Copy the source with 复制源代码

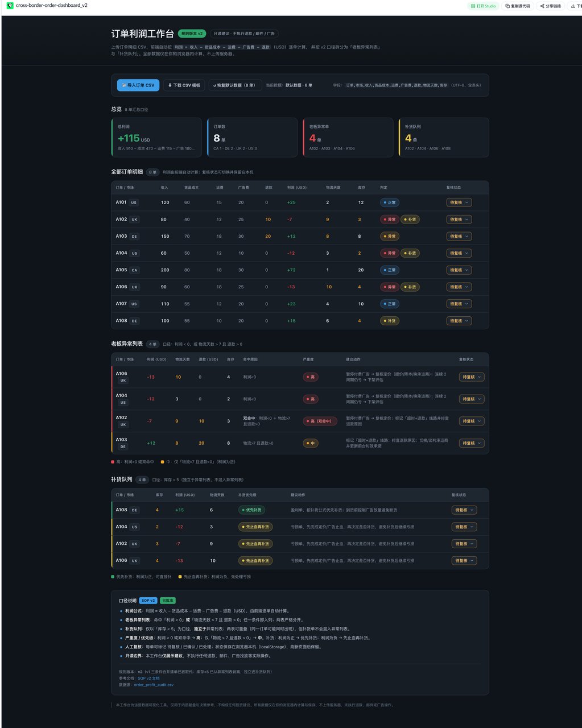pyautogui.click(x=518, y=6)
